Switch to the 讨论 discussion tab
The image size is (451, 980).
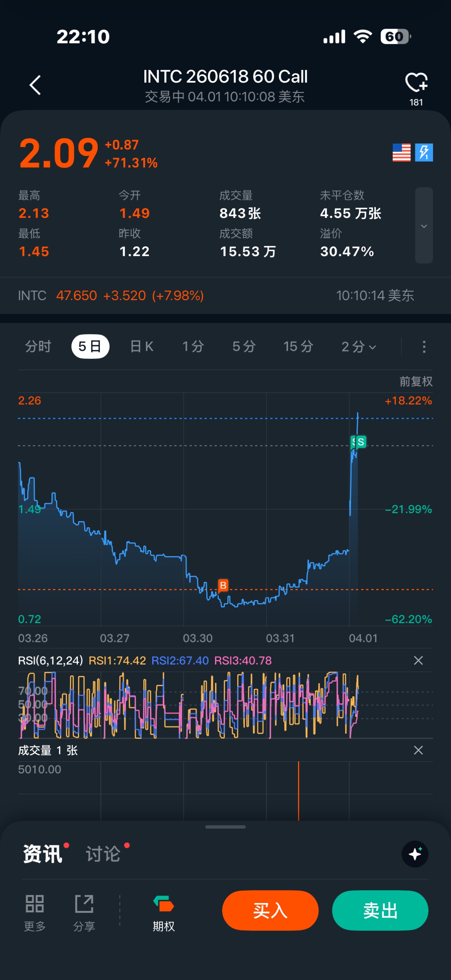click(x=103, y=854)
